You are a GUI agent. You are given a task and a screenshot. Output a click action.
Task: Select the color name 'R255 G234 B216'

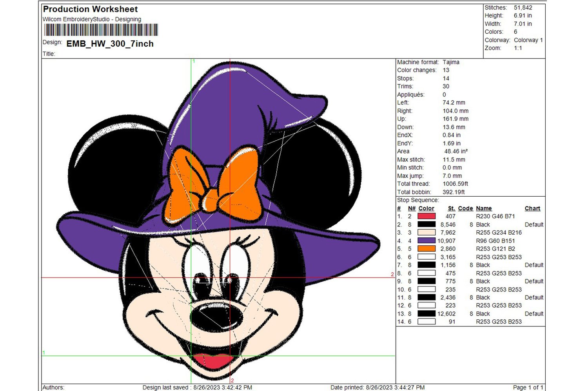point(499,232)
